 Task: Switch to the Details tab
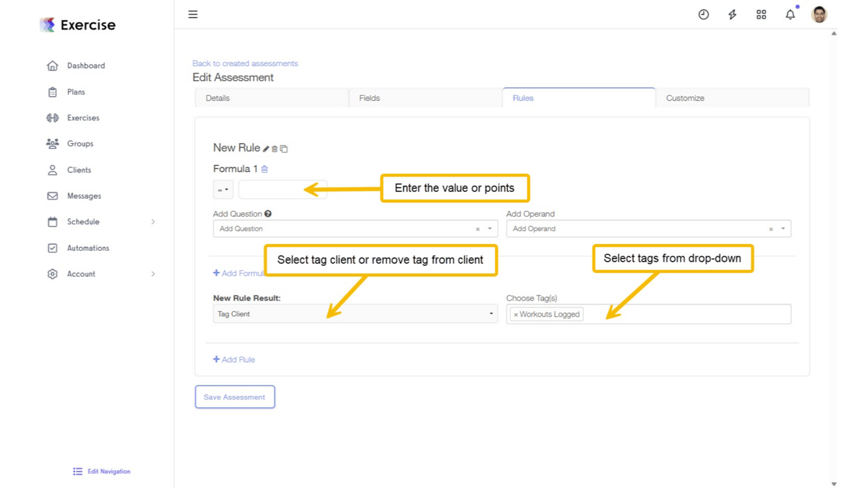click(x=218, y=98)
